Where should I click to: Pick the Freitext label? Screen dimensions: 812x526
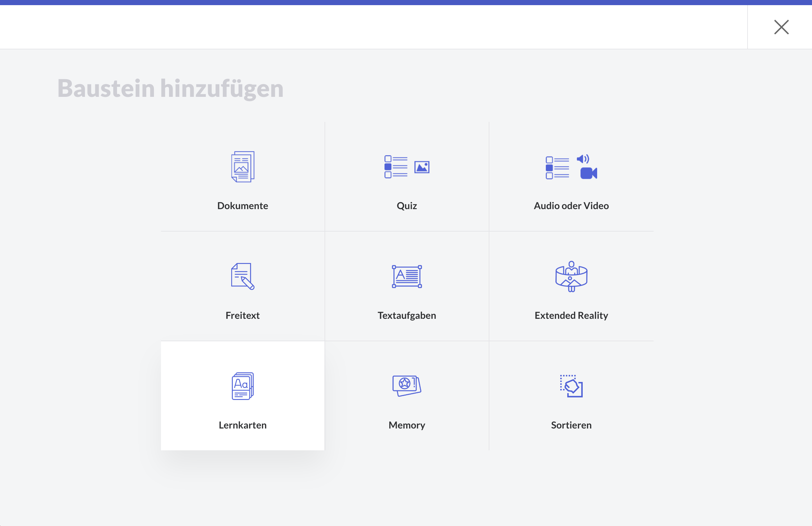pyautogui.click(x=242, y=315)
